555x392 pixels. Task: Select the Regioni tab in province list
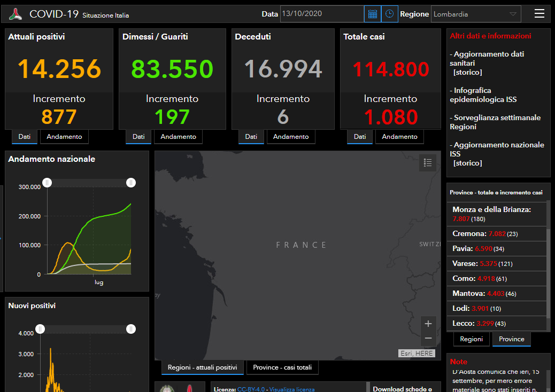point(471,339)
